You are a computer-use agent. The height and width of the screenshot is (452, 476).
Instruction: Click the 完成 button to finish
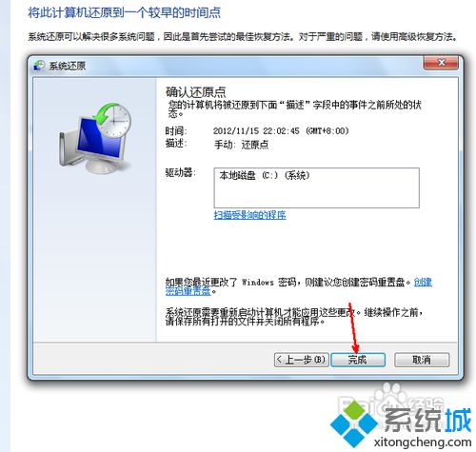pos(358,360)
